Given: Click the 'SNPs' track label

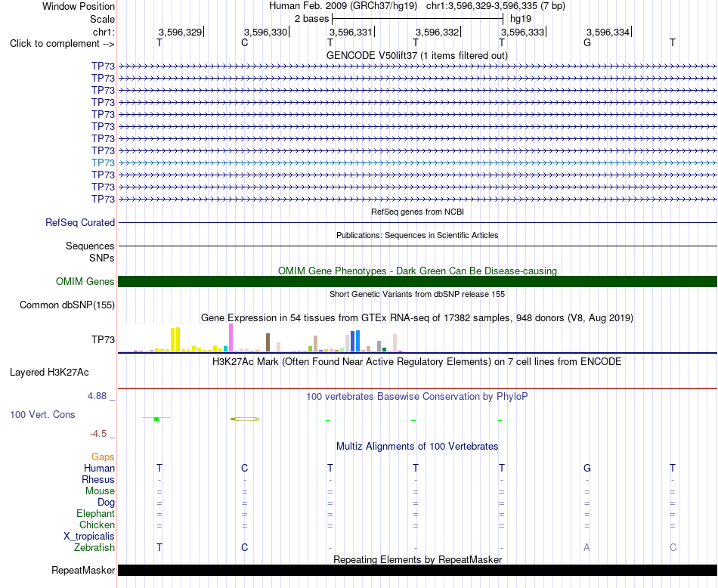Looking at the screenshot, I should [x=102, y=258].
